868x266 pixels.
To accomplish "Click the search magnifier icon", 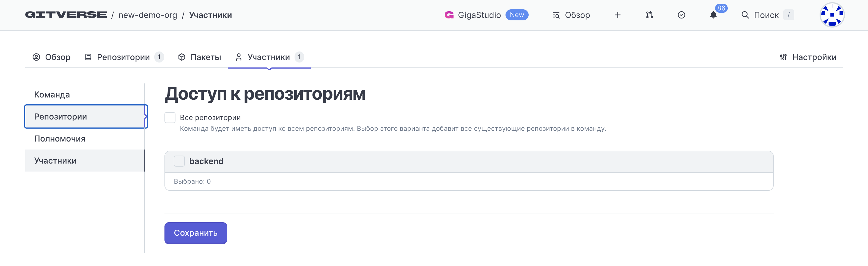I will 745,15.
